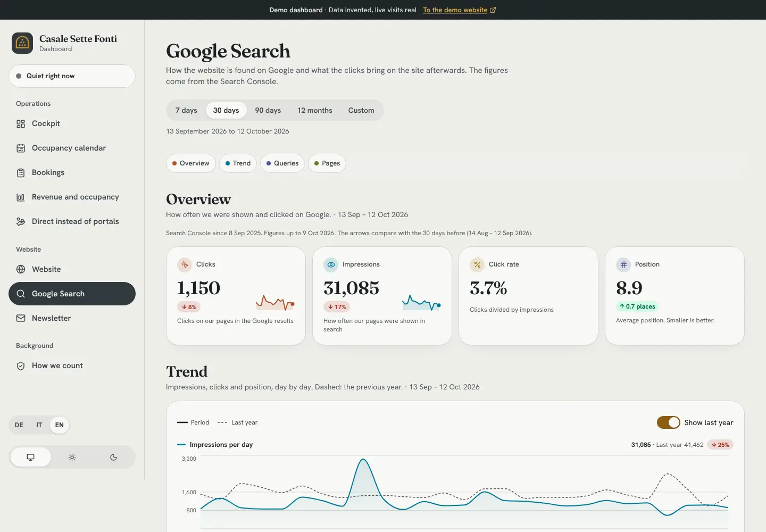Toggle the Show last year switch
The width and height of the screenshot is (766, 532).
point(669,422)
